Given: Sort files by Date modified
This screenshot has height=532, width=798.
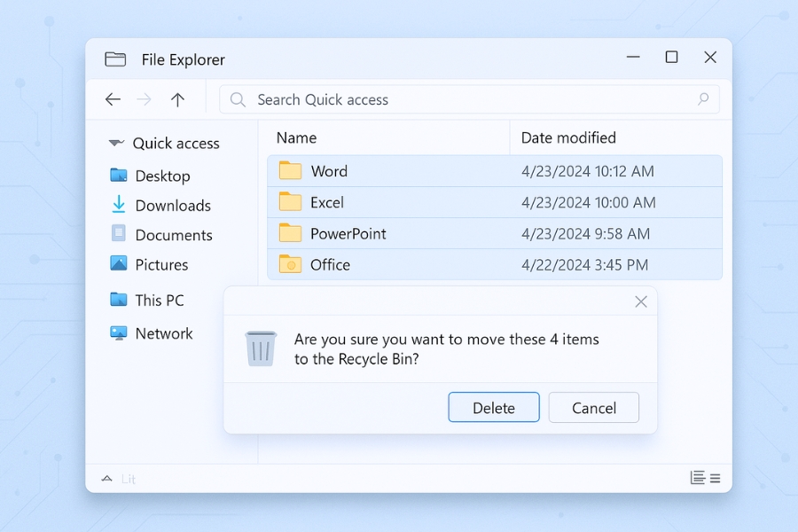Looking at the screenshot, I should click(x=568, y=137).
